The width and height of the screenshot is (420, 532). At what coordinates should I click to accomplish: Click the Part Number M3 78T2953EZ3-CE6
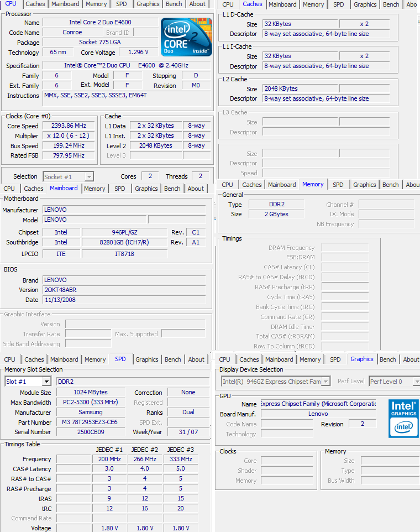[91, 422]
